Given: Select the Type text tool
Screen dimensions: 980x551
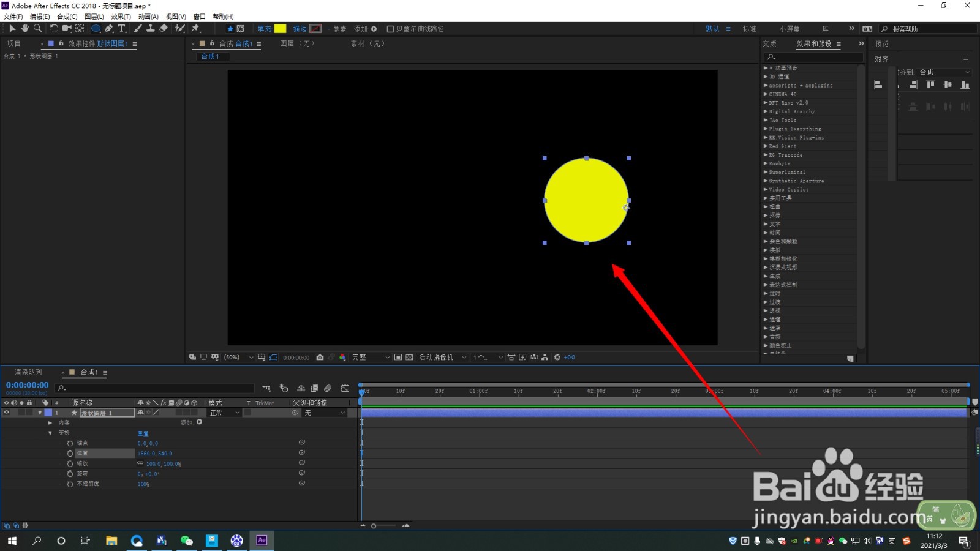Looking at the screenshot, I should 121,28.
